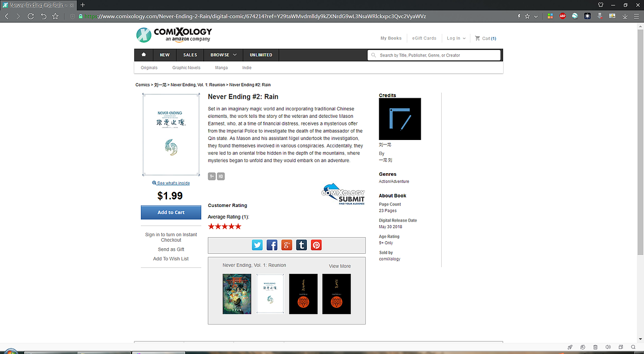Share on Google Plus

click(x=287, y=245)
